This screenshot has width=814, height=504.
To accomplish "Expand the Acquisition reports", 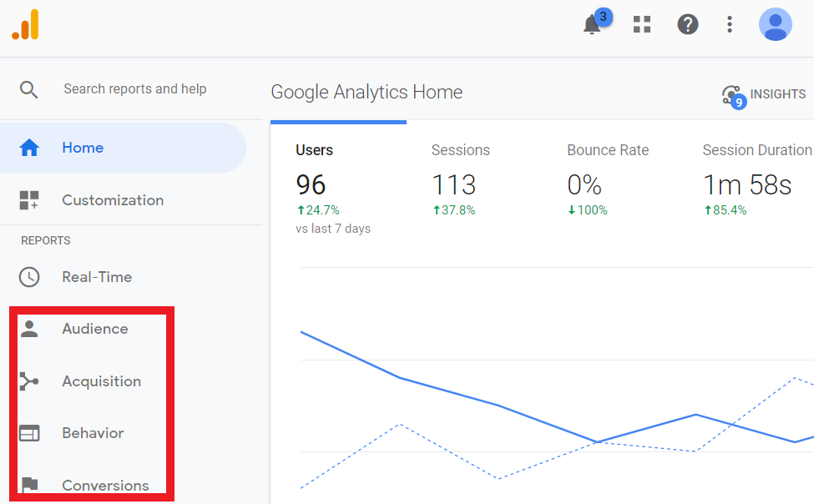I will (x=101, y=381).
